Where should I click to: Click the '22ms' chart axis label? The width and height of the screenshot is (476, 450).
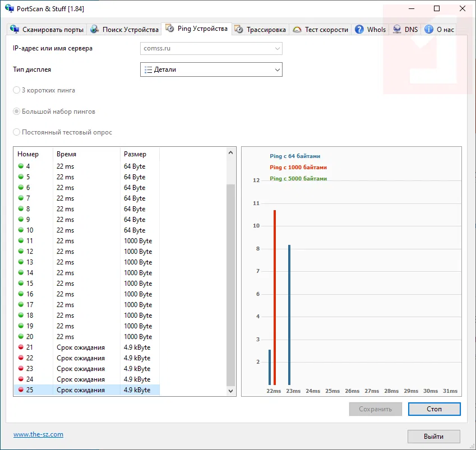274,391
